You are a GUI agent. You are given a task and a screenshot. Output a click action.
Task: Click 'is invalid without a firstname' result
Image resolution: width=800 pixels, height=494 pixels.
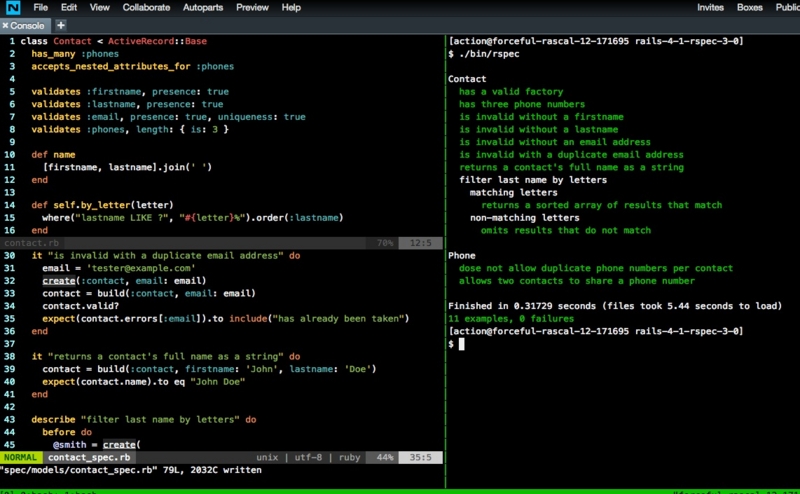(x=541, y=117)
